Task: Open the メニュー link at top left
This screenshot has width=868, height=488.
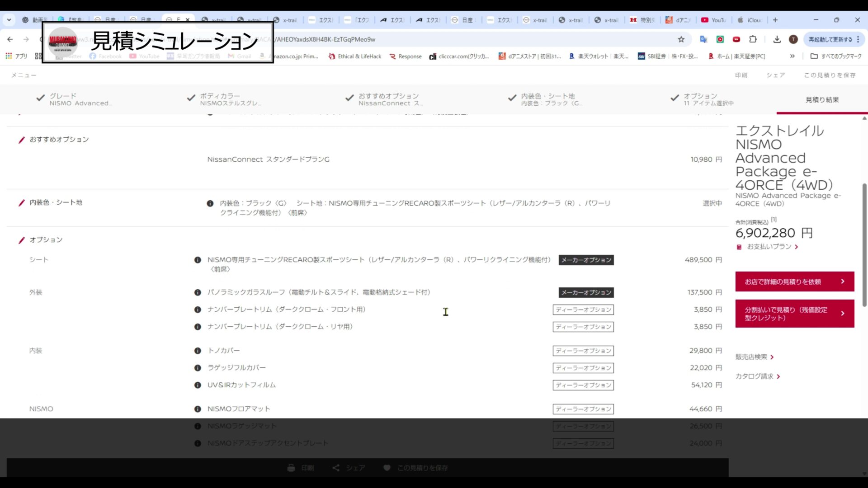Action: pos(24,75)
